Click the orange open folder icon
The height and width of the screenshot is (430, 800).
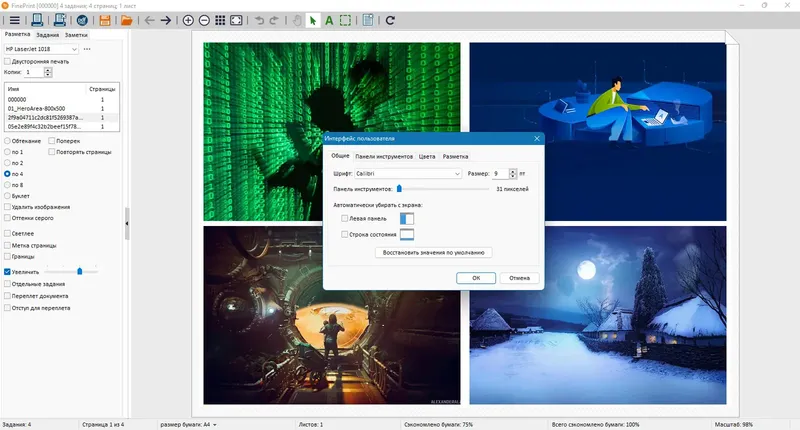pyautogui.click(x=127, y=20)
